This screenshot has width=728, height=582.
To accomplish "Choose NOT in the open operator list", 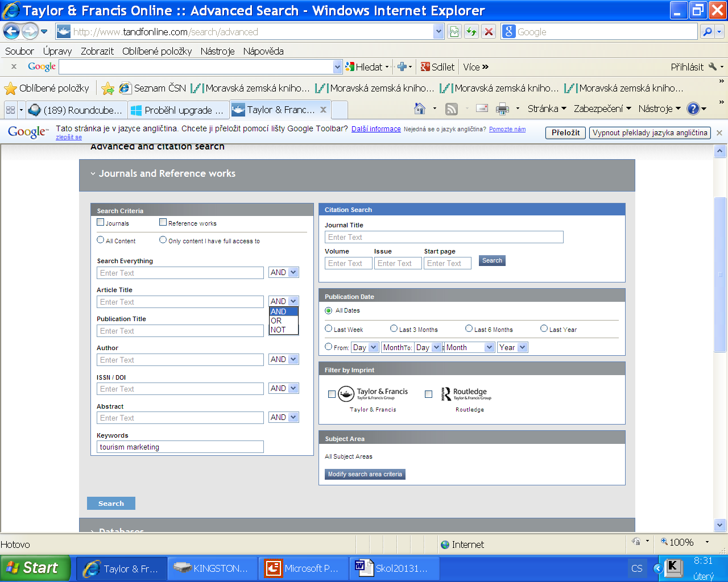I will (x=283, y=330).
